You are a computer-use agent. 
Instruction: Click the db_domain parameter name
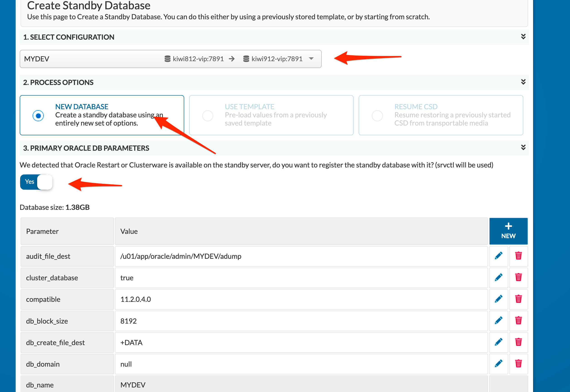point(43,364)
